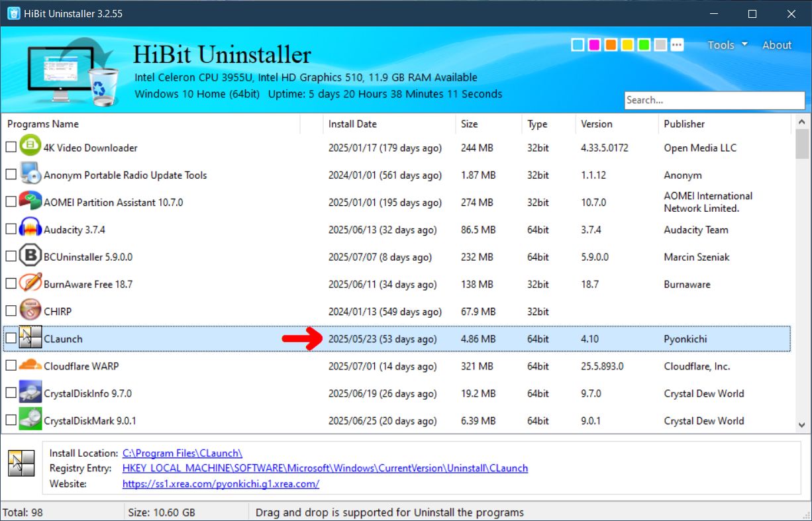This screenshot has height=521, width=812.
Task: Click the Search input field
Action: (x=715, y=100)
